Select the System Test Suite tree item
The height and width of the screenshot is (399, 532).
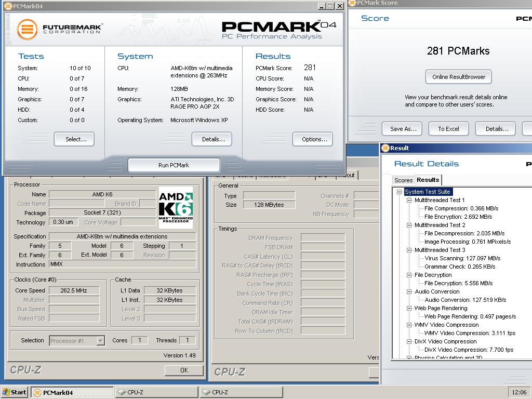pyautogui.click(x=428, y=192)
